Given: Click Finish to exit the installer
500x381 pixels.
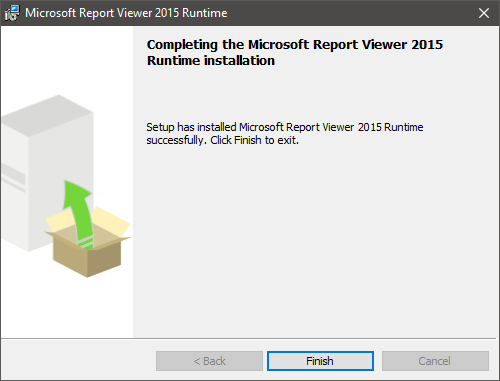Looking at the screenshot, I should click(x=320, y=361).
